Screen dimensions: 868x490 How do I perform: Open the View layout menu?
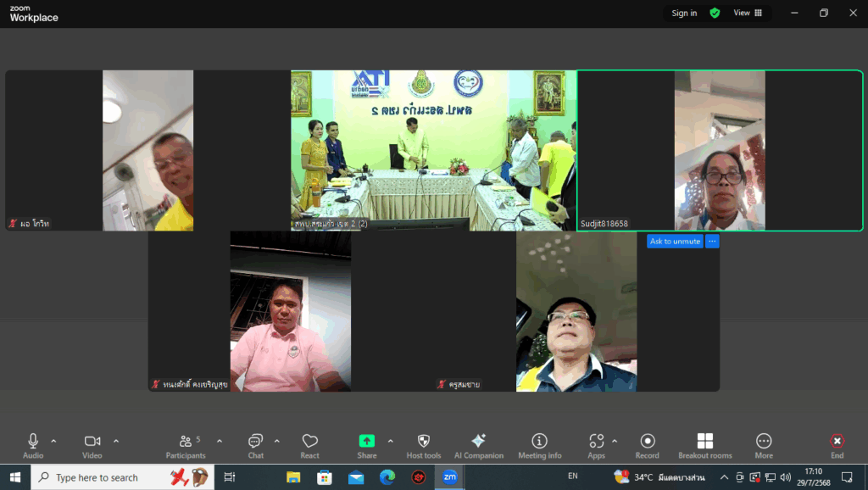[747, 13]
